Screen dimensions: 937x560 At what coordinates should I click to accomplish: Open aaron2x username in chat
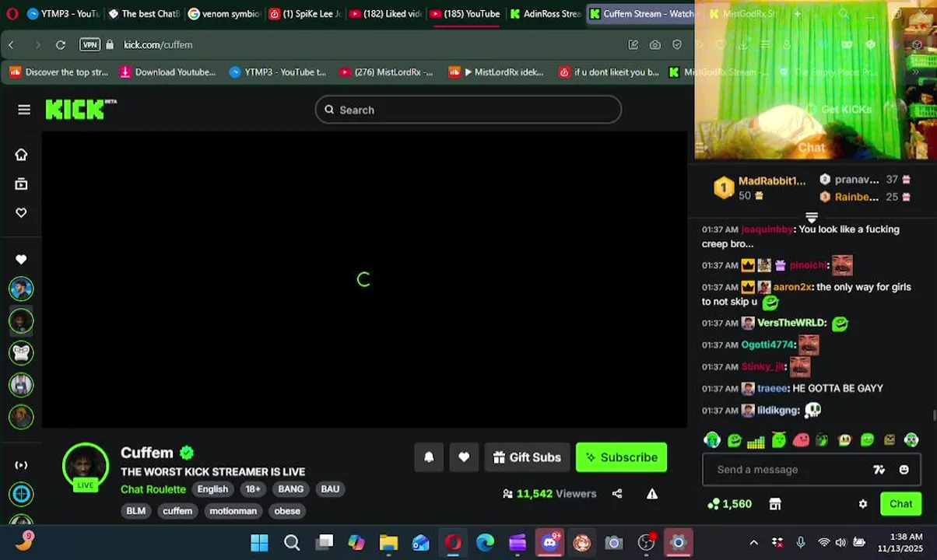(791, 287)
